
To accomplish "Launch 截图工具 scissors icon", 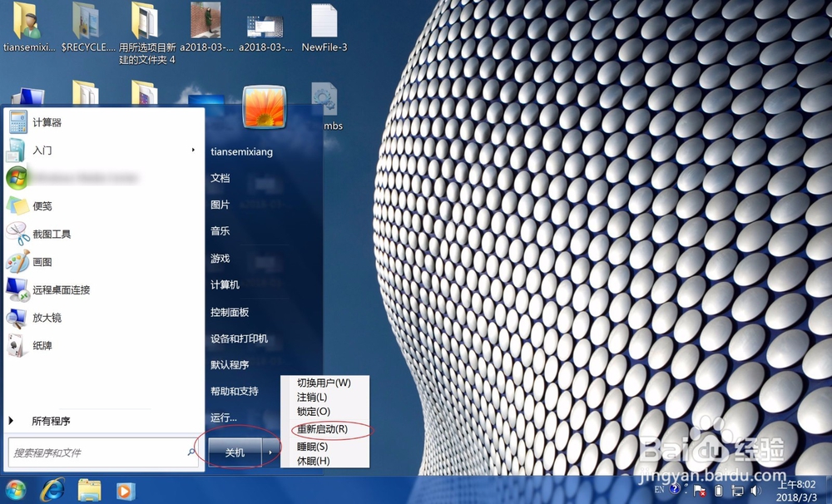I will [x=17, y=234].
